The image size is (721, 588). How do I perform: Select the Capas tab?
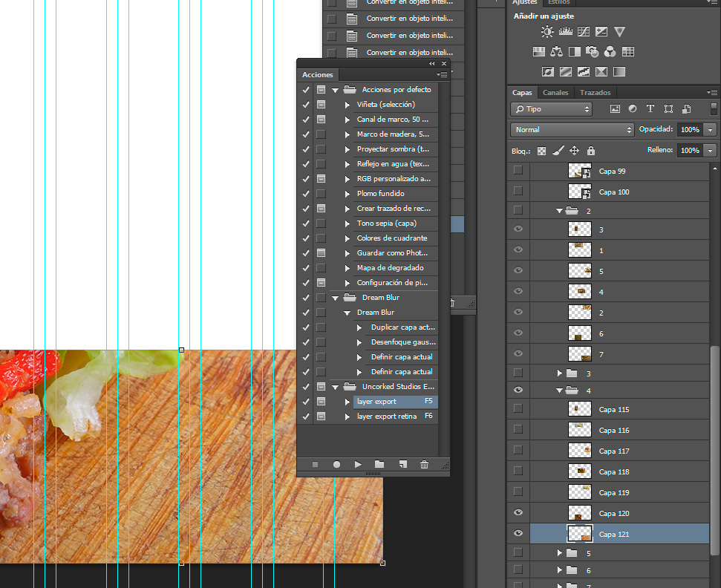point(522,92)
